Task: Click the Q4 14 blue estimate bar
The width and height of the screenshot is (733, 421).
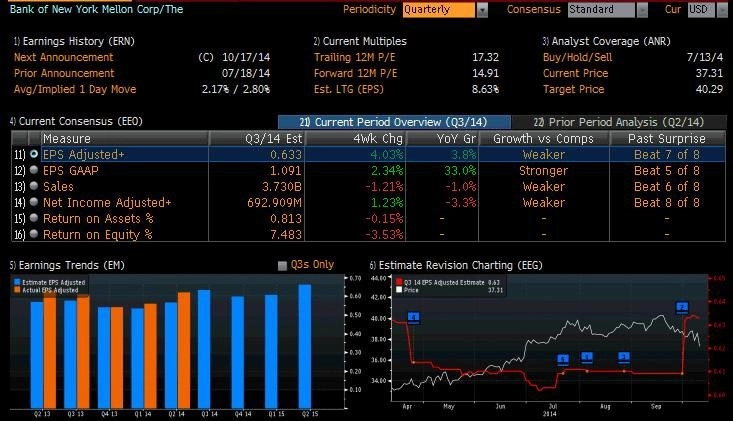Action: point(238,352)
